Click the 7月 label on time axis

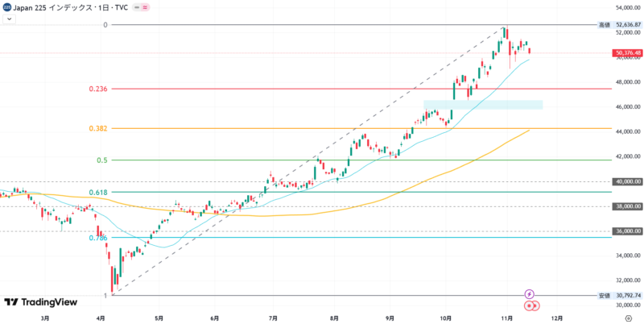tap(274, 318)
